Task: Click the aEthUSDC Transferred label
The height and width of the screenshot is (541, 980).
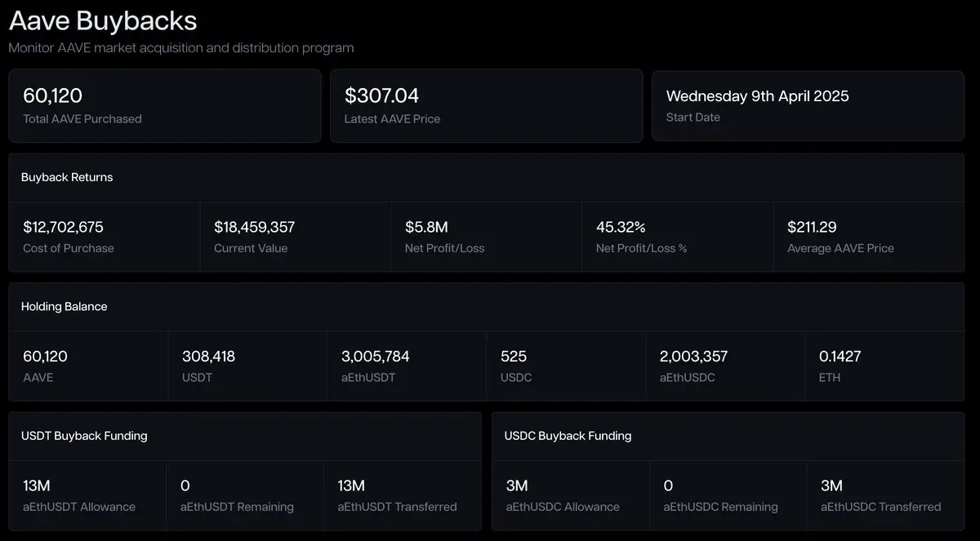Action: tap(880, 507)
